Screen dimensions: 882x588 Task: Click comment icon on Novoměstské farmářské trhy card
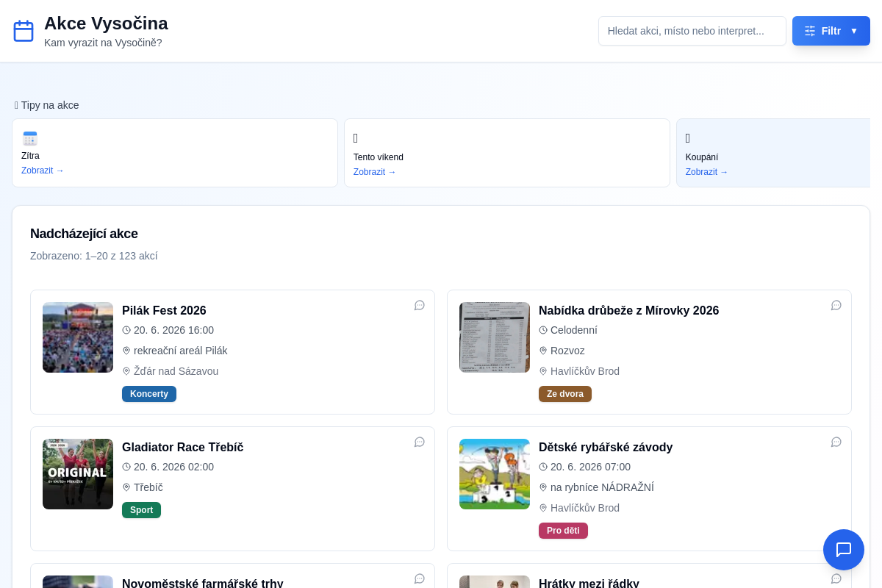(420, 578)
